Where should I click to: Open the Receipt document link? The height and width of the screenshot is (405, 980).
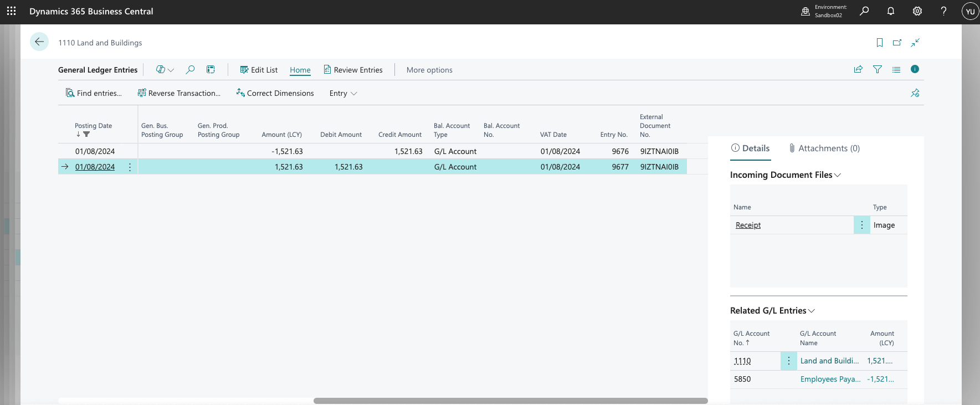[x=748, y=225]
